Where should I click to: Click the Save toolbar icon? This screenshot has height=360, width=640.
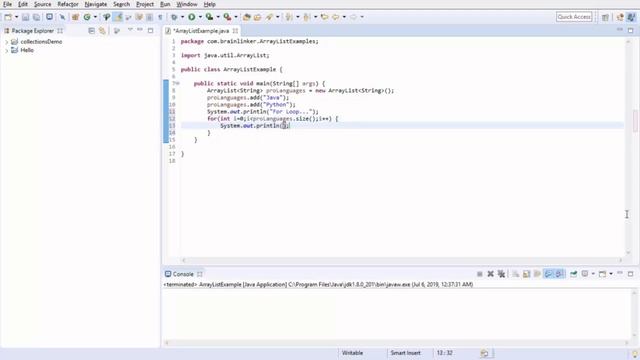[x=26, y=17]
